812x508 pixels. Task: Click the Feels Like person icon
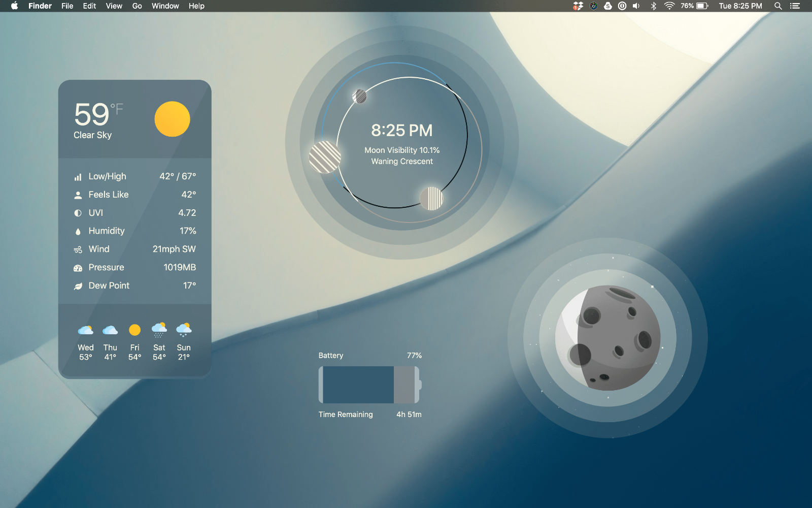click(78, 195)
